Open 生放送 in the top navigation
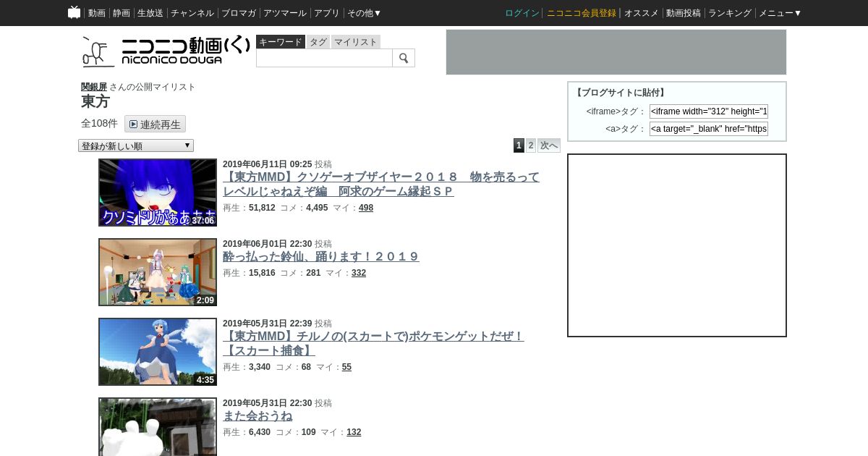868x456 pixels. coord(150,13)
